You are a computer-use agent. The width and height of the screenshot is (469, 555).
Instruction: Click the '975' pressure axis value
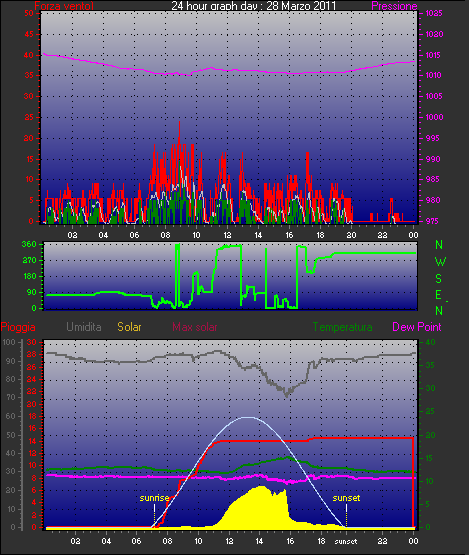(x=432, y=221)
